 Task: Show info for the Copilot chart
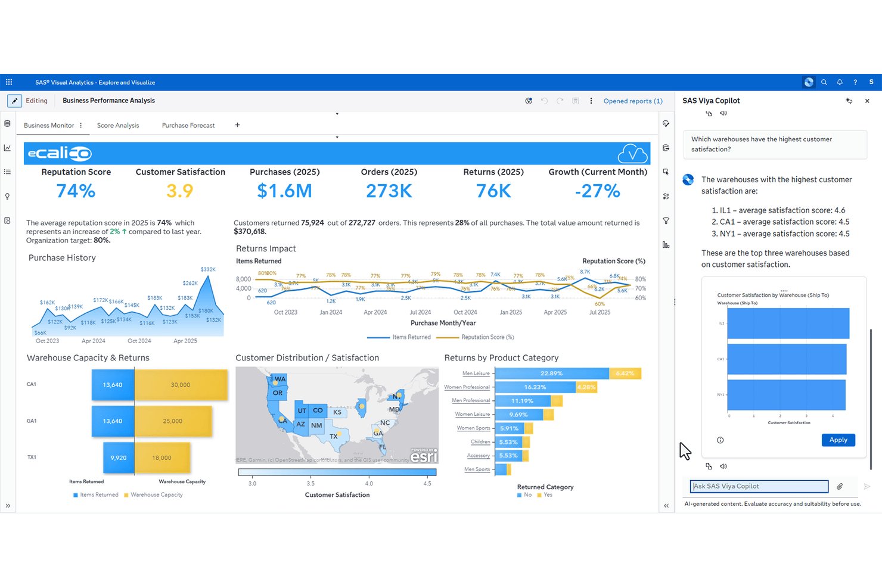(720, 440)
